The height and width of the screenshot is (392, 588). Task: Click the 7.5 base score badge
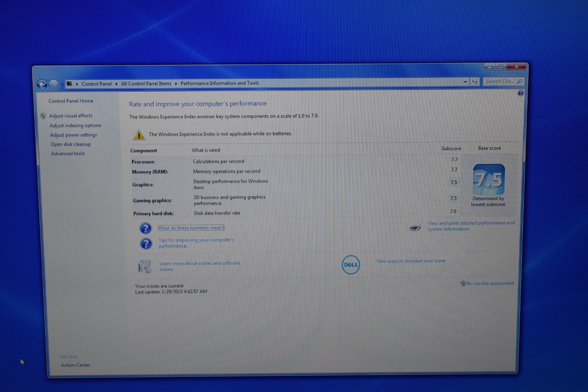click(x=489, y=180)
